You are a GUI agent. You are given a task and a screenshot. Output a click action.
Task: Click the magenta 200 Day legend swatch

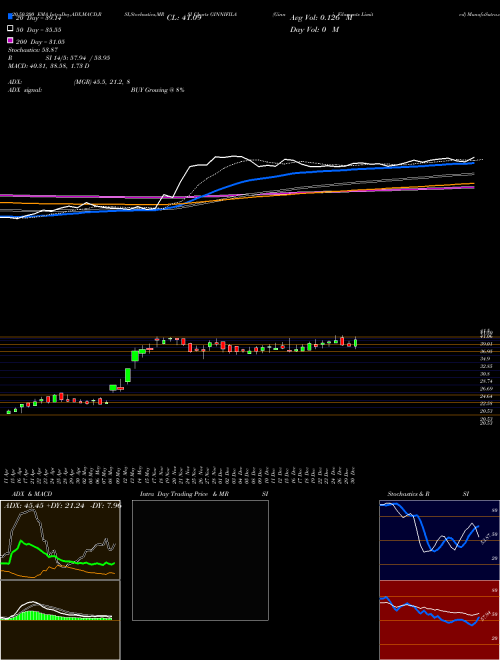point(10,40)
